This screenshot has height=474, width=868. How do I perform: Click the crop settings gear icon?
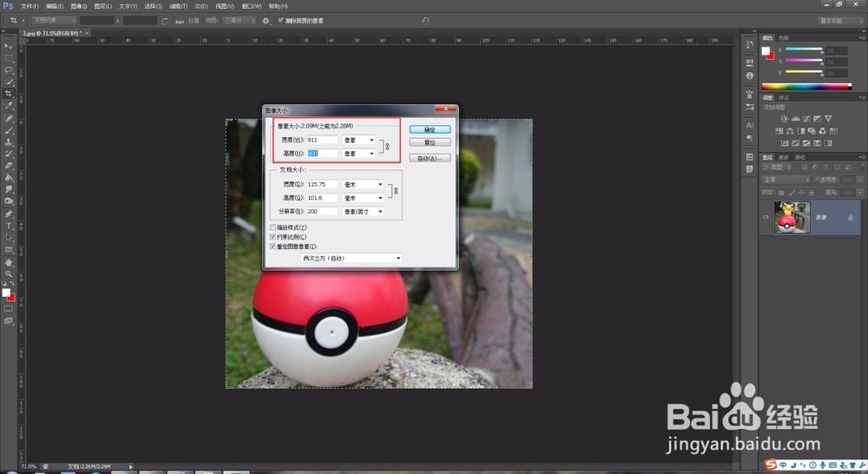[x=266, y=21]
